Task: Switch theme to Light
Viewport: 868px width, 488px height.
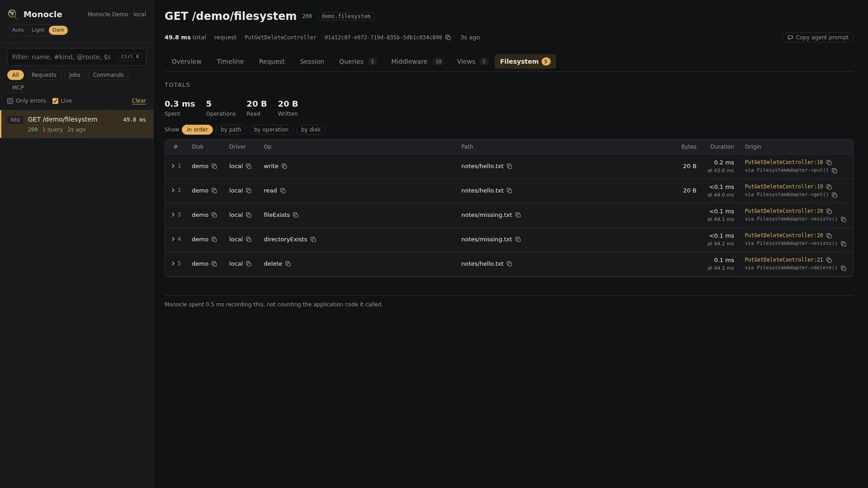Action: (38, 30)
